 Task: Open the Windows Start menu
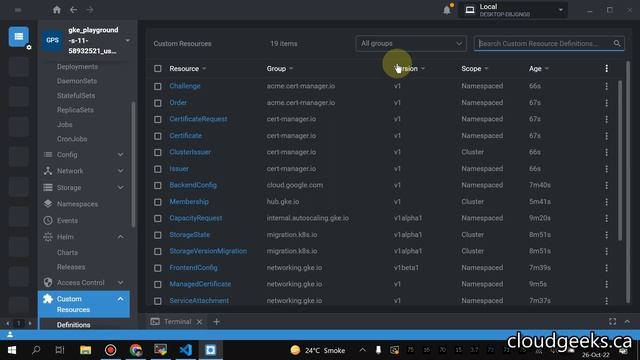point(11,350)
